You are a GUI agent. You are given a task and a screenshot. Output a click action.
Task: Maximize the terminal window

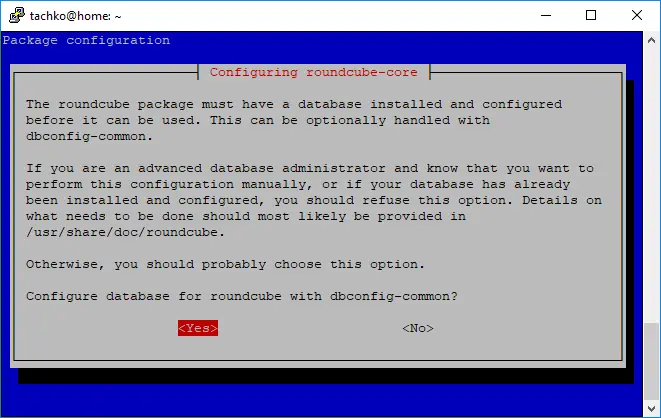591,16
